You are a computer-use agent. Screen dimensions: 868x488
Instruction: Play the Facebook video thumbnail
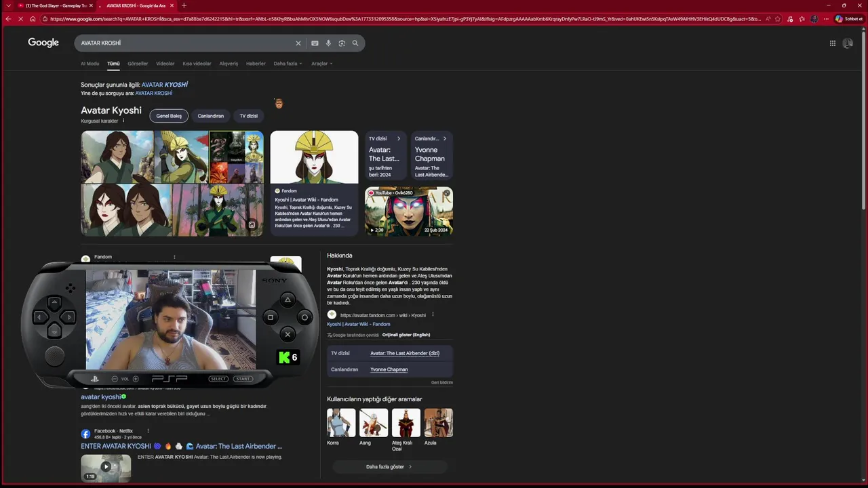(x=106, y=468)
